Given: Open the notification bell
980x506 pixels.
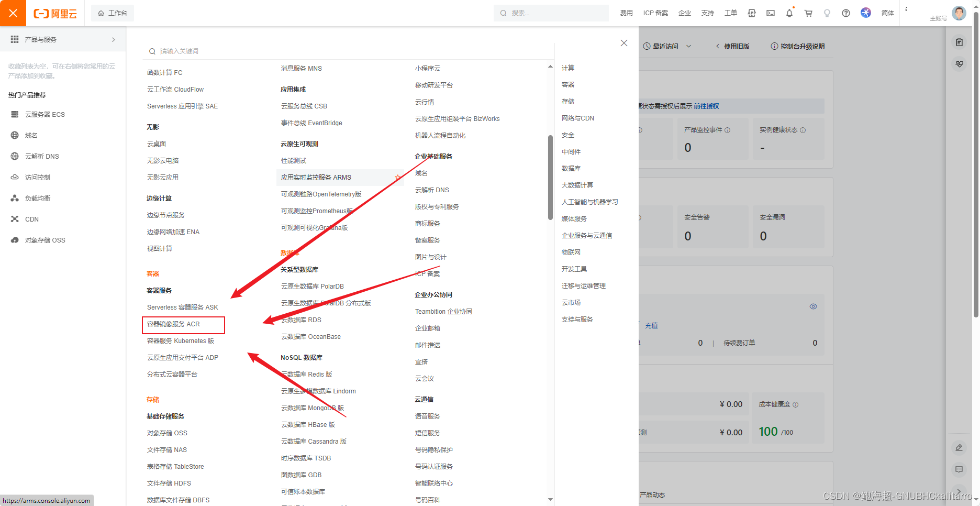Looking at the screenshot, I should (x=789, y=13).
